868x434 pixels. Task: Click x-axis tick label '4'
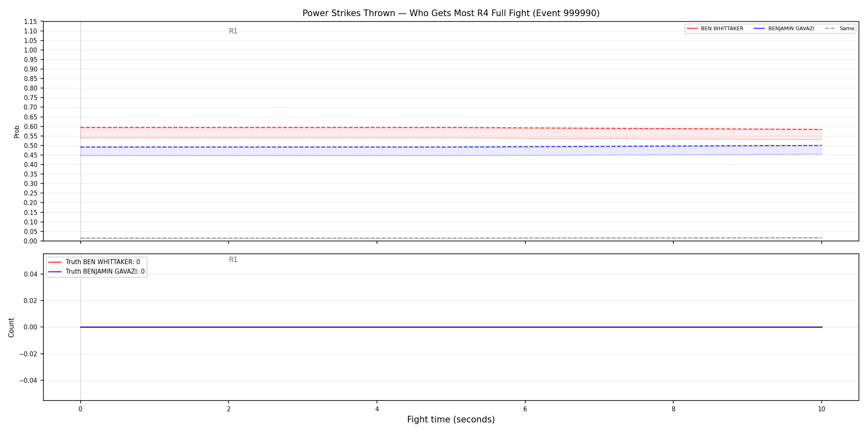pyautogui.click(x=377, y=409)
